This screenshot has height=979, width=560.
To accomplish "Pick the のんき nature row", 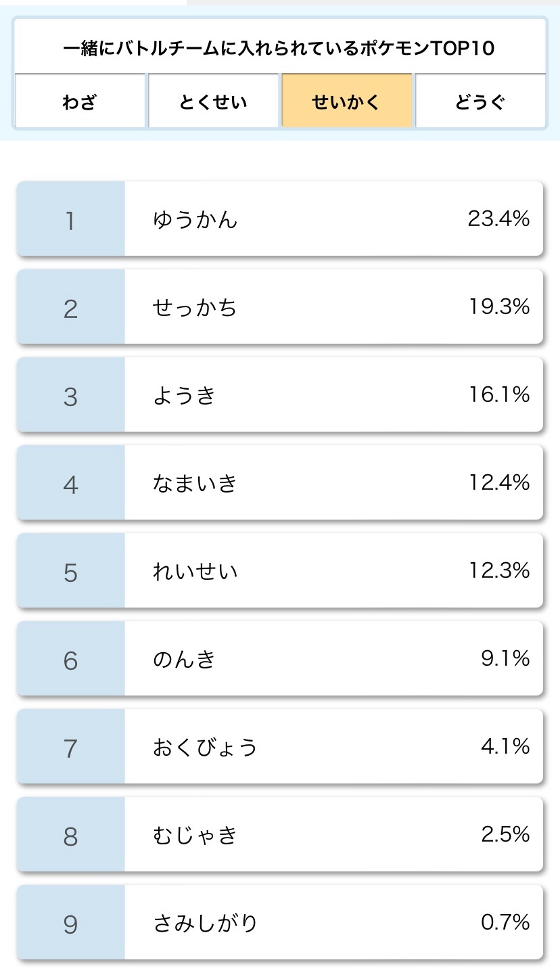I will click(x=280, y=658).
